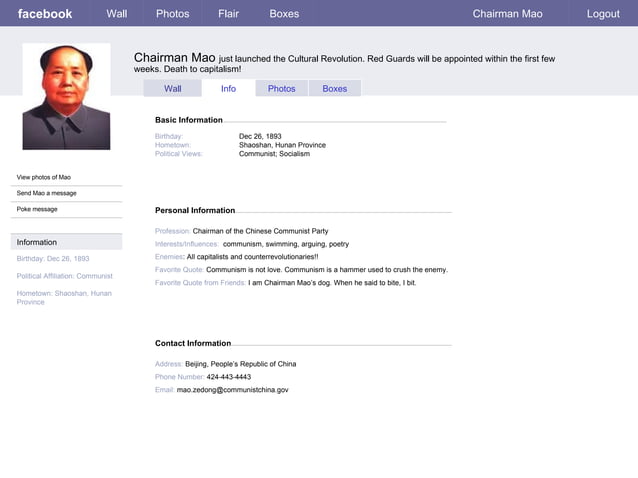Click 'Hometown: Shaoshan, Hunan Province' in the sidebar

point(64,297)
